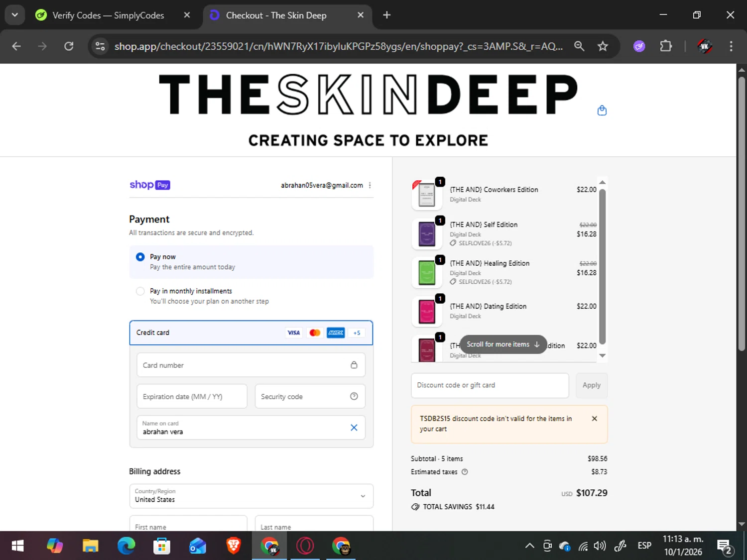Viewport: 747px width, 560px height.
Task: Click the Coworkers Edition product thumbnail
Action: (x=427, y=195)
